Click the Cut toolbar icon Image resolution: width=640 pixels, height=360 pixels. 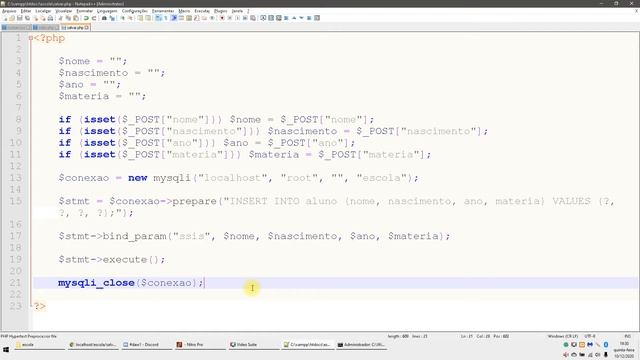click(x=60, y=18)
